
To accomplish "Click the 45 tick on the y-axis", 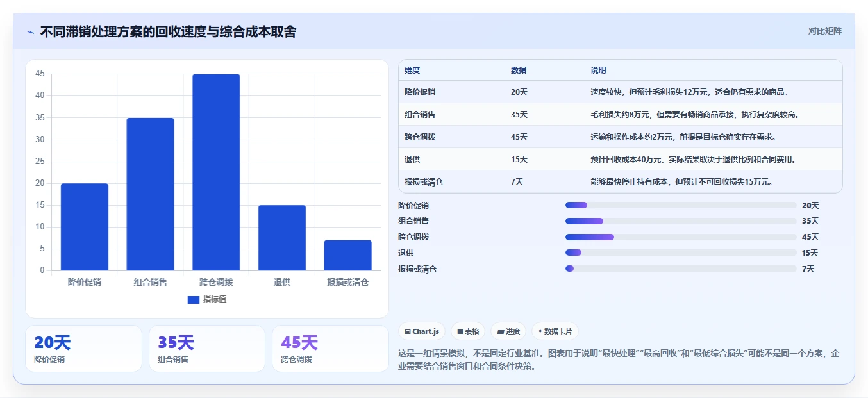I will pos(40,74).
